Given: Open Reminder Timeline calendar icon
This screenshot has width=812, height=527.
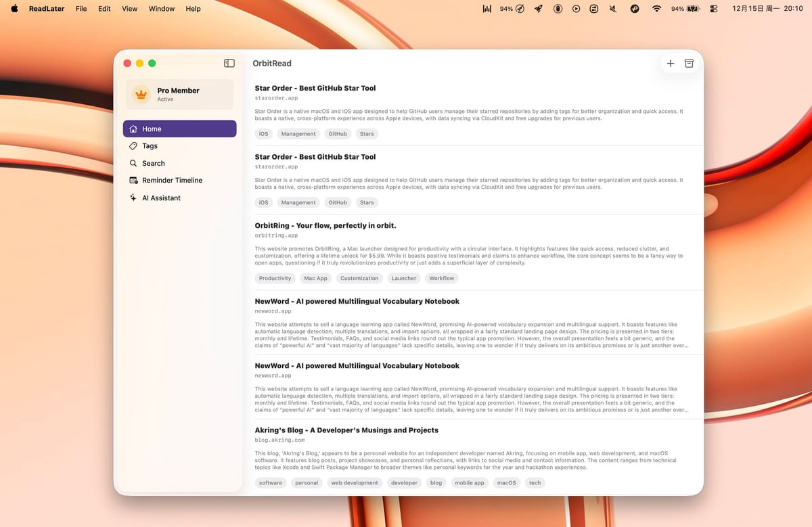Looking at the screenshot, I should coord(133,181).
